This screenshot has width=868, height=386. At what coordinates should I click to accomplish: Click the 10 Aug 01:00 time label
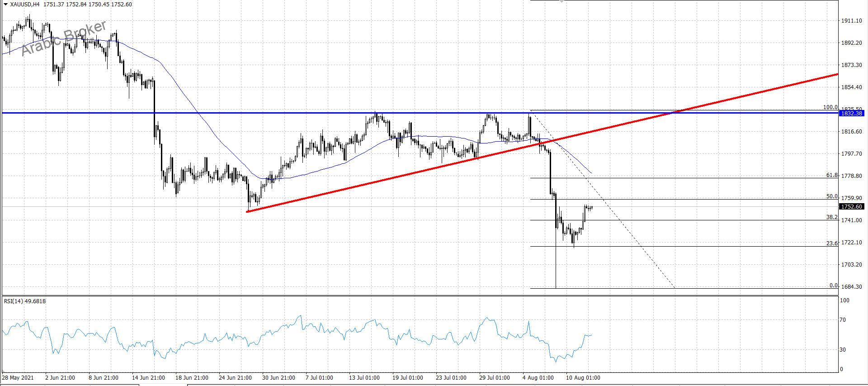point(583,378)
